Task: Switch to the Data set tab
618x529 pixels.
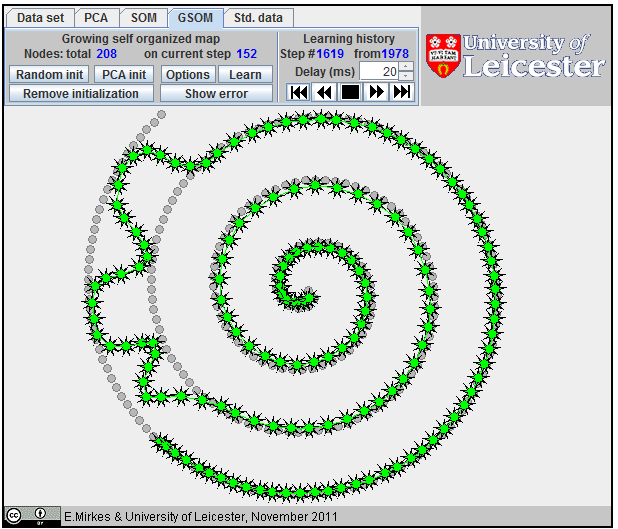Action: (x=39, y=18)
